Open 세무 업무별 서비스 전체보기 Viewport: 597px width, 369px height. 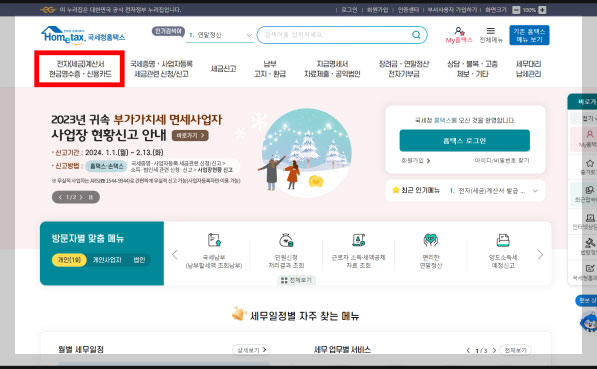516,350
